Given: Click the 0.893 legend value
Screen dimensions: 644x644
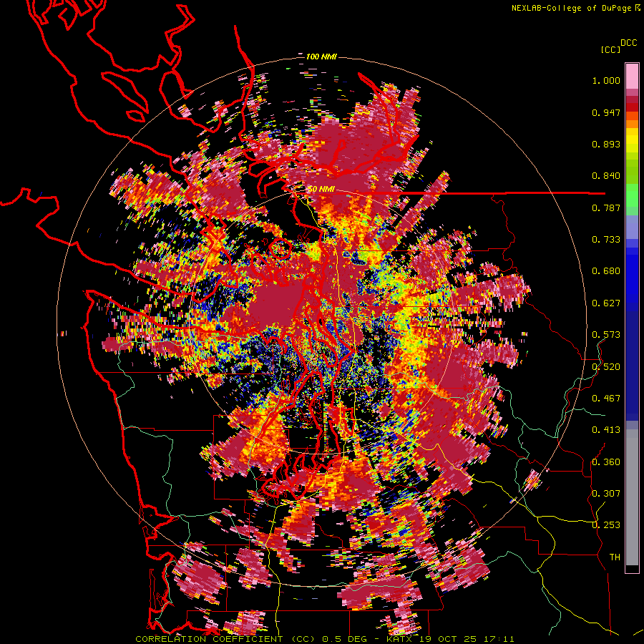Looking at the screenshot, I should (x=606, y=144).
